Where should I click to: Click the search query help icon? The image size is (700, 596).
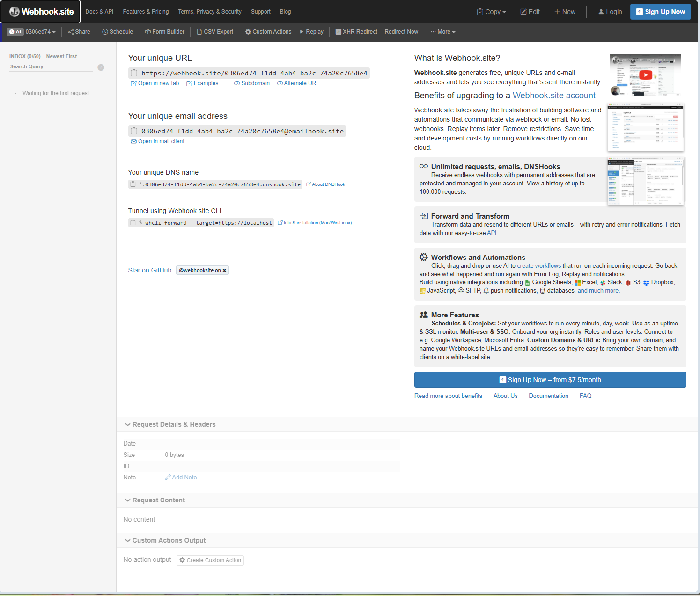pos(101,67)
